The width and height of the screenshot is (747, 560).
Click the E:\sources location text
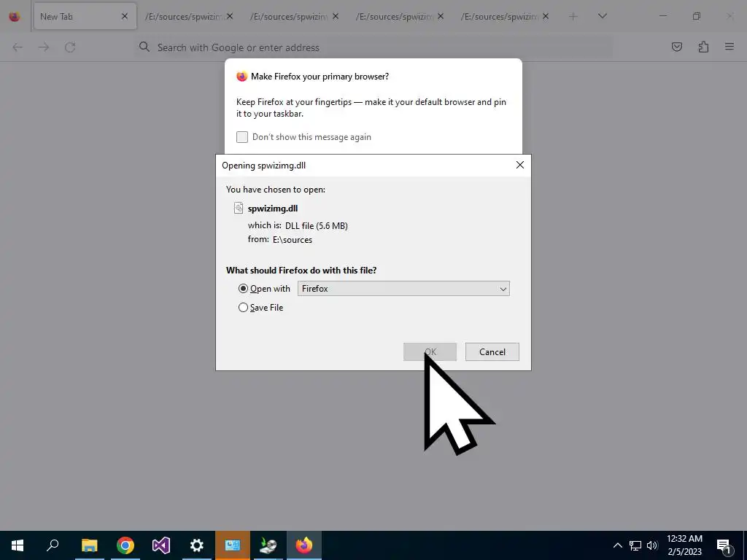coord(293,239)
